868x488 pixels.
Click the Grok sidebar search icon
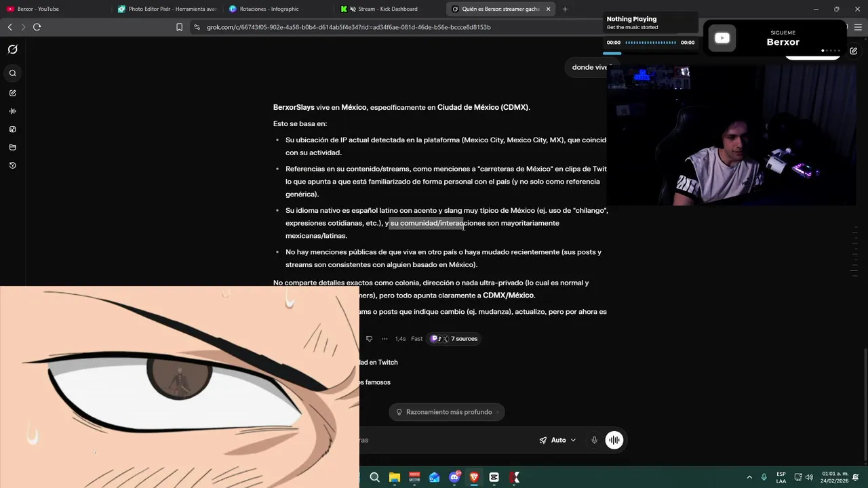(x=12, y=73)
